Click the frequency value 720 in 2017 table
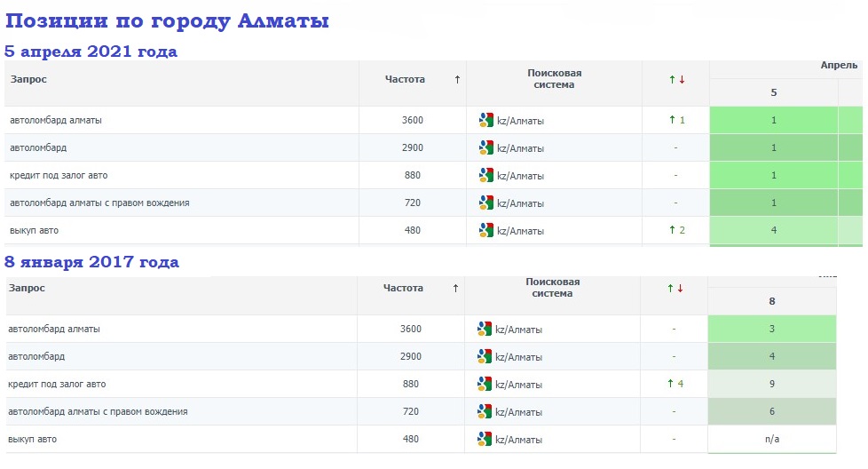868x469 pixels. pos(410,411)
